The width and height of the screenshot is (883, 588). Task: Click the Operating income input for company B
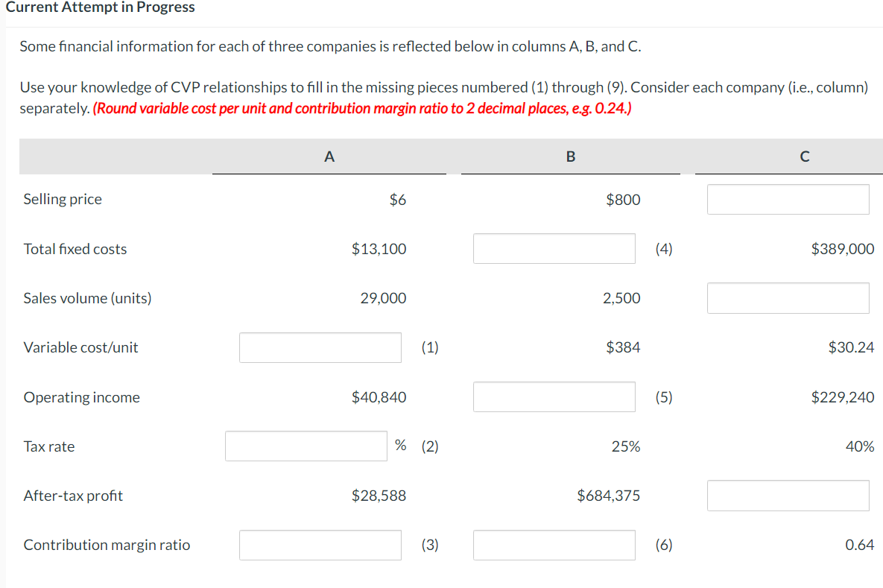[x=554, y=396]
